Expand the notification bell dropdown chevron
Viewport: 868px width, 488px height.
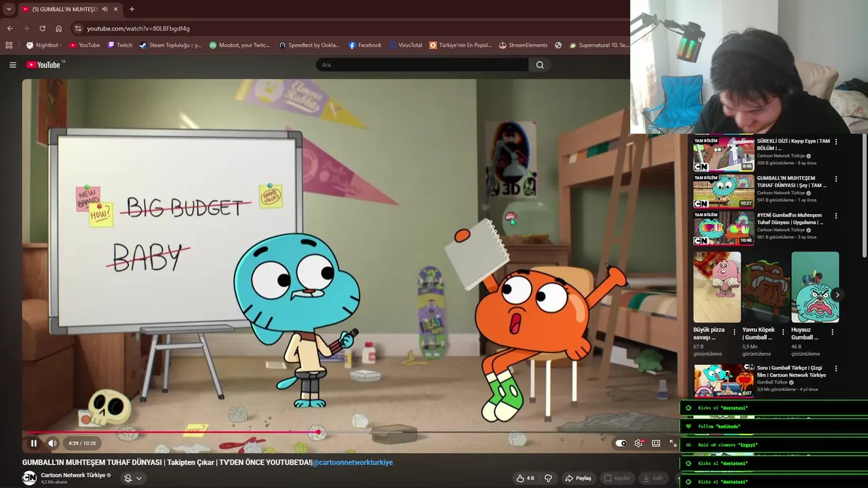(x=139, y=478)
